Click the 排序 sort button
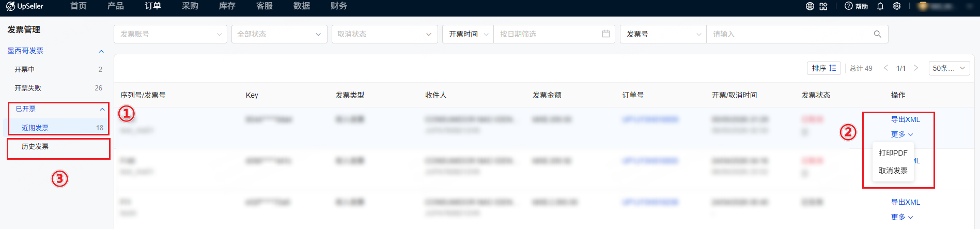The image size is (980, 229). pos(824,68)
